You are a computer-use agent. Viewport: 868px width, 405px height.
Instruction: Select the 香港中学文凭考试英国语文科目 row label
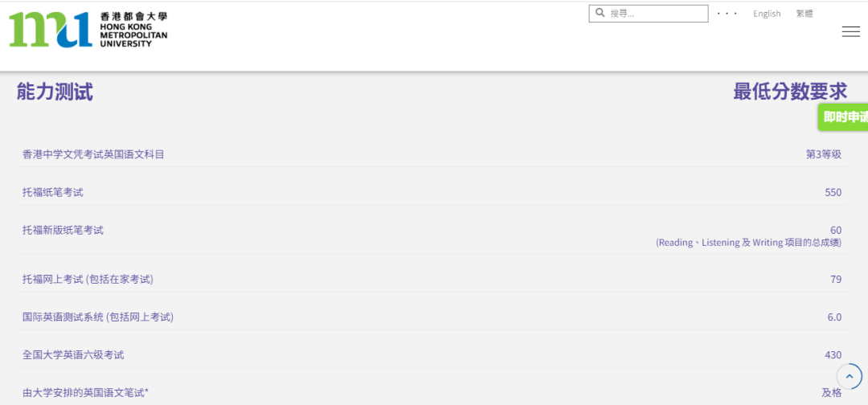click(x=93, y=154)
